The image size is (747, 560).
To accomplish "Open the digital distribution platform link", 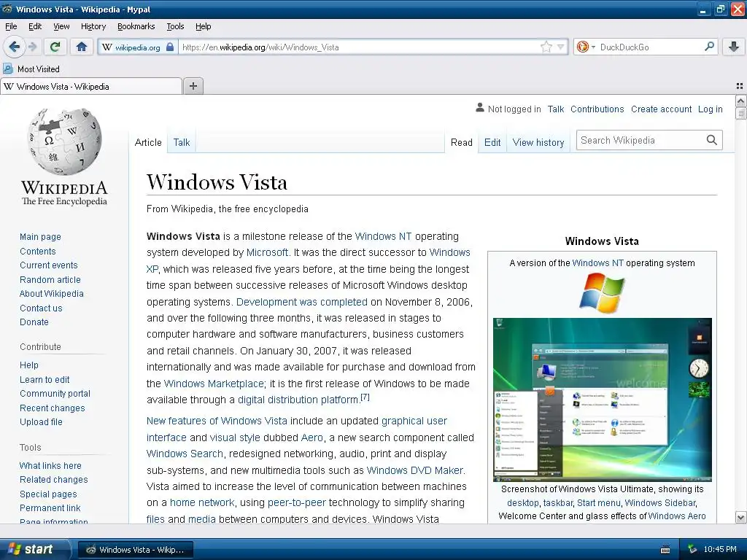I will [298, 400].
